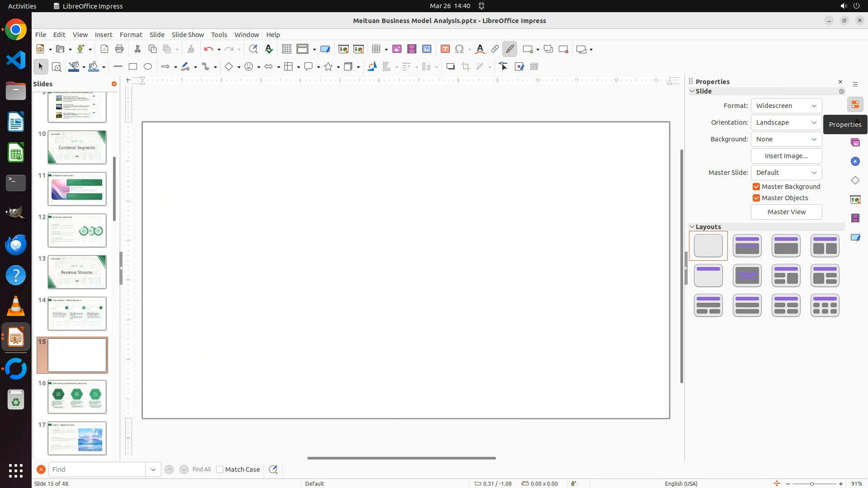Open the Gallery sidebar panel
The width and height of the screenshot is (868, 488).
(855, 143)
